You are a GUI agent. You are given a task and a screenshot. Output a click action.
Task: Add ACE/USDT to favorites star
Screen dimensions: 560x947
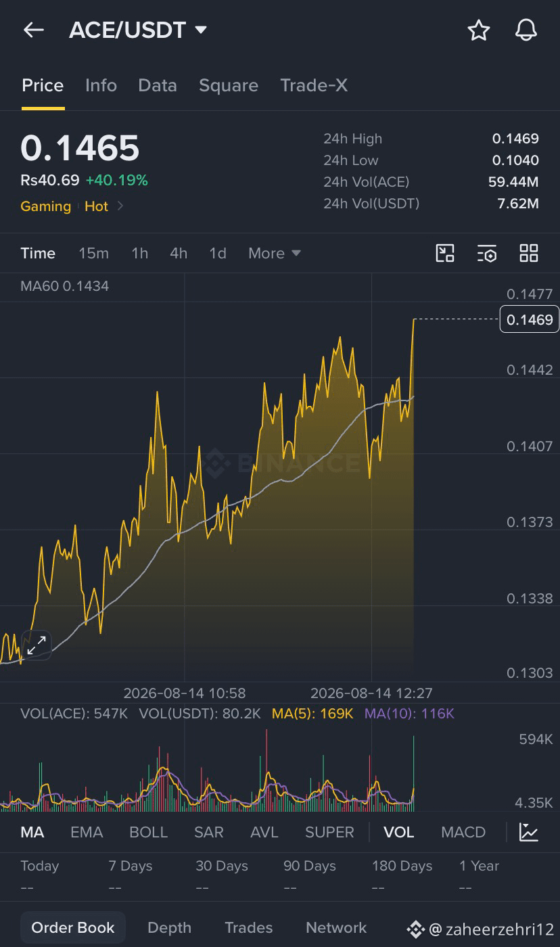(x=479, y=30)
